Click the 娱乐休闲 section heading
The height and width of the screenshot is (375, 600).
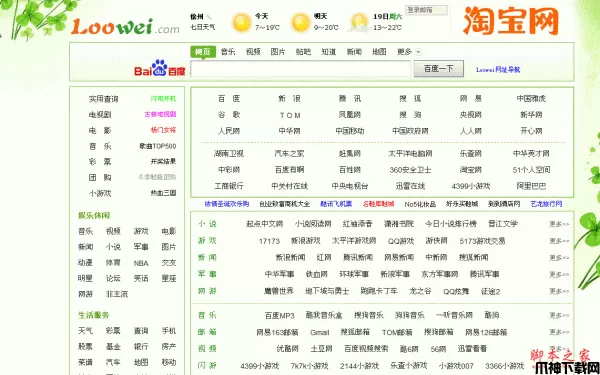point(94,216)
